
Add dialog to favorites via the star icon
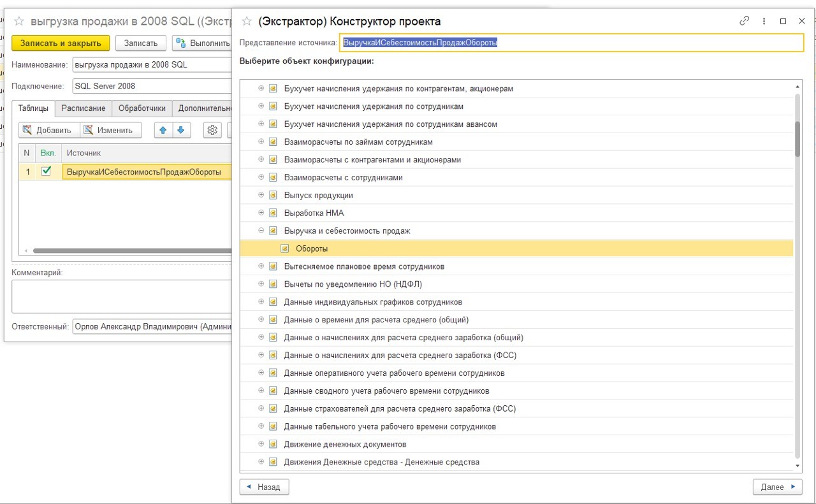(x=247, y=21)
